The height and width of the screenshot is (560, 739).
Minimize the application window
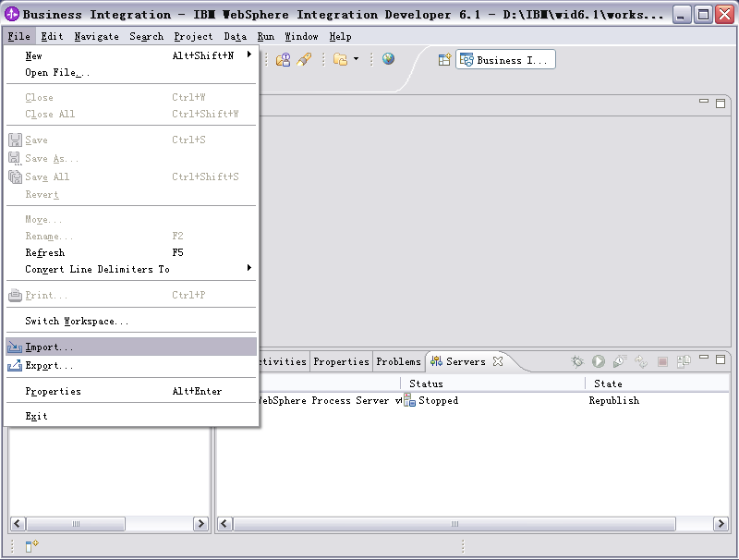tap(681, 15)
